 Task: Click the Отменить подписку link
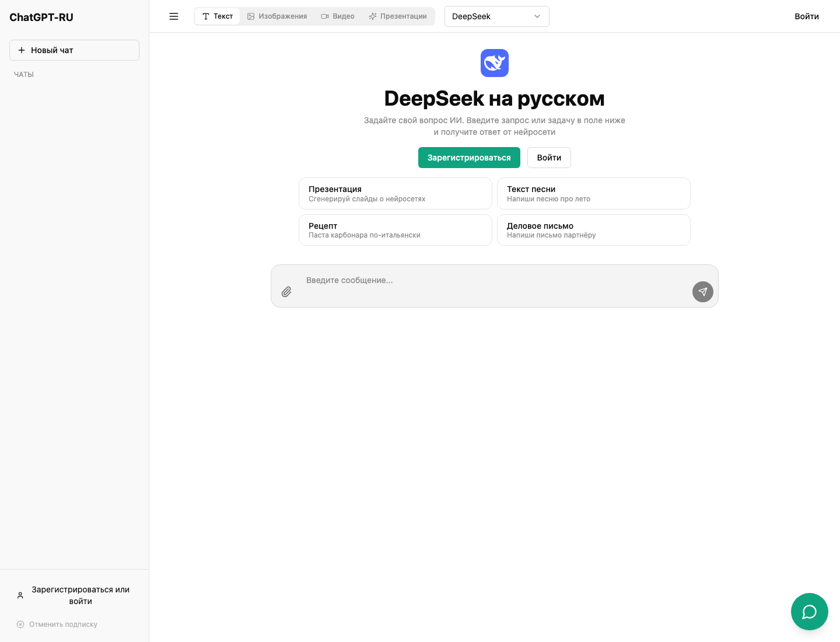point(57,624)
